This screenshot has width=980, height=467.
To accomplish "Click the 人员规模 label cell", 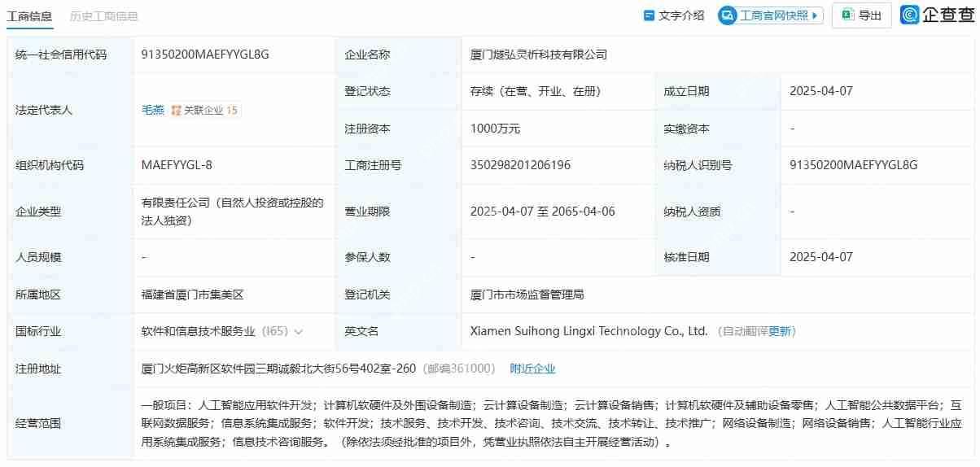I will tap(71, 257).
